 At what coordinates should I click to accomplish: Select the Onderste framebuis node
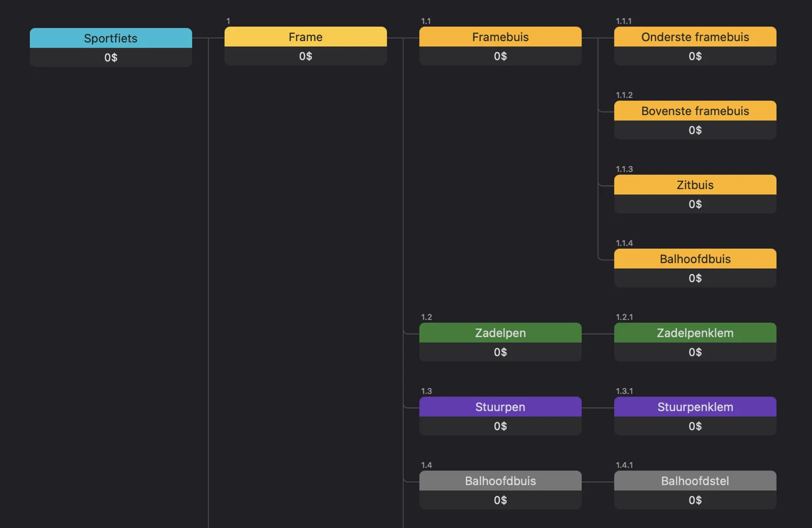[695, 37]
